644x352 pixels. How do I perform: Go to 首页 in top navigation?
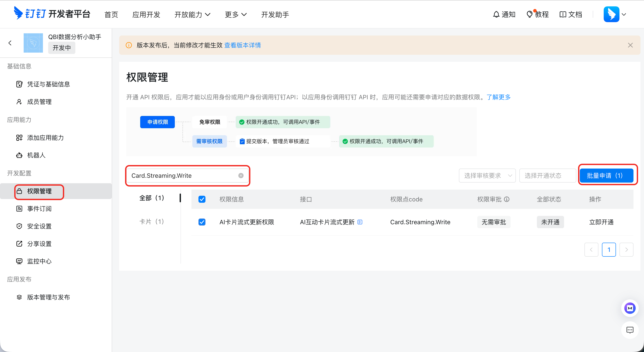(111, 14)
